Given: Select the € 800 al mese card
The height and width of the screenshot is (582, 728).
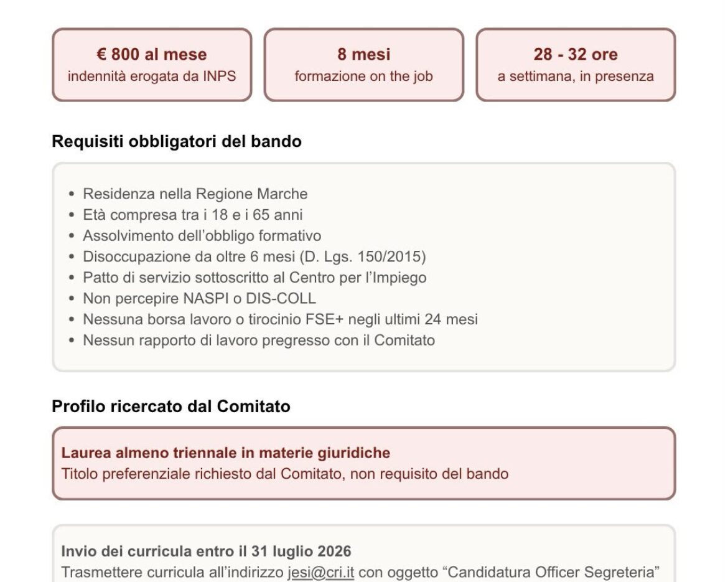Looking at the screenshot, I should pos(152,65).
